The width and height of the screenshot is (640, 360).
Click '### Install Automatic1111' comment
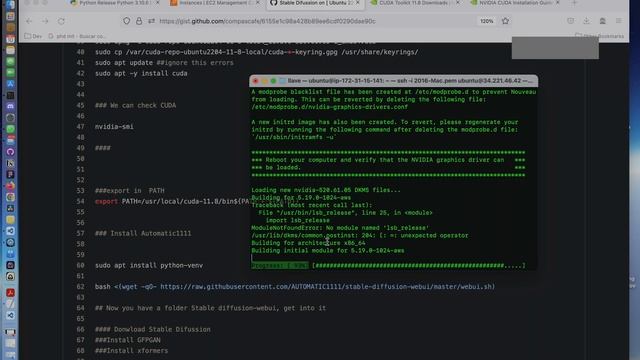[x=143, y=233]
